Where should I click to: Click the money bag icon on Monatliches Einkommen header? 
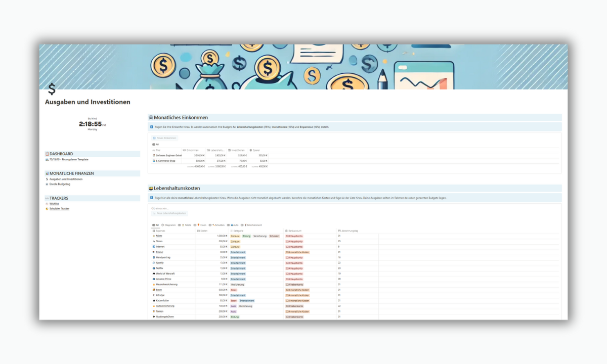[151, 117]
